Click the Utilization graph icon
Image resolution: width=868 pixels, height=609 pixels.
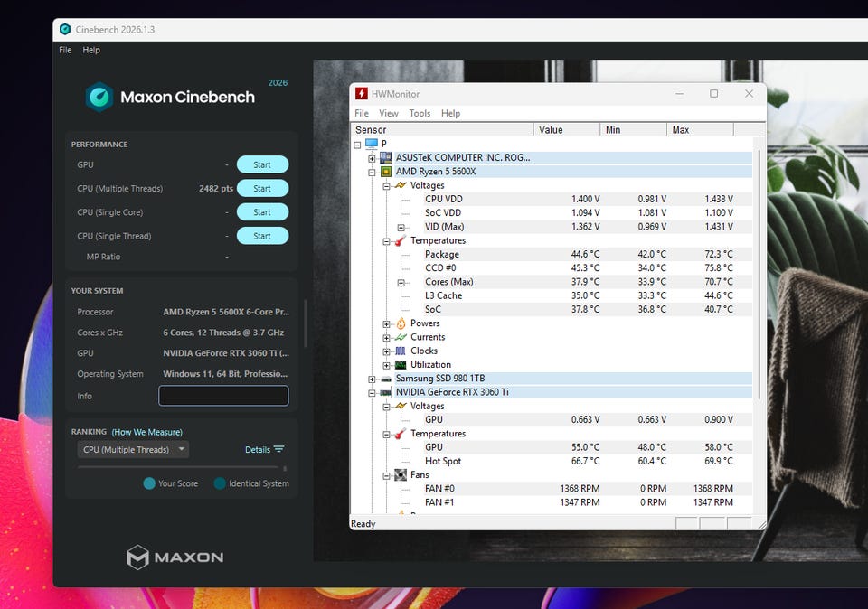[401, 364]
